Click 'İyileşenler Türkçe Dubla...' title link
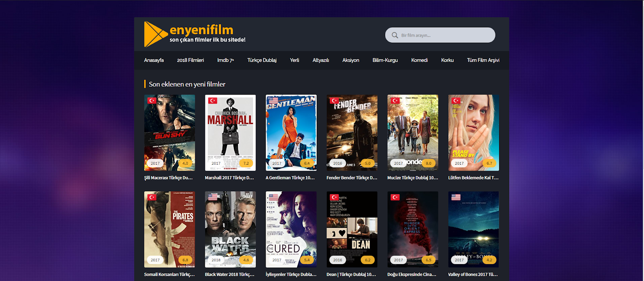 pyautogui.click(x=291, y=274)
